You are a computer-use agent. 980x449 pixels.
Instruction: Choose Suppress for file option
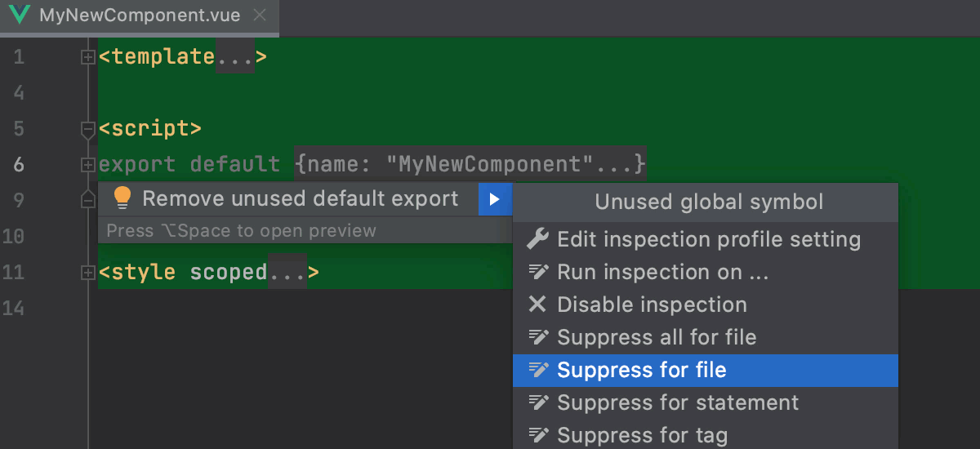pyautogui.click(x=641, y=370)
